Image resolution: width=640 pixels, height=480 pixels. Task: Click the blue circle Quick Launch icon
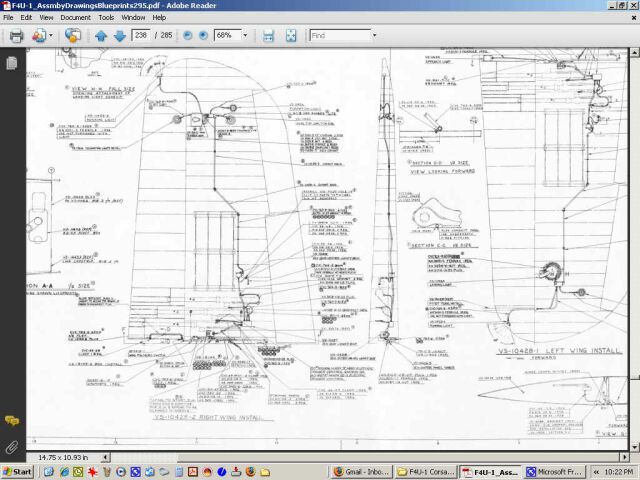pos(222,472)
